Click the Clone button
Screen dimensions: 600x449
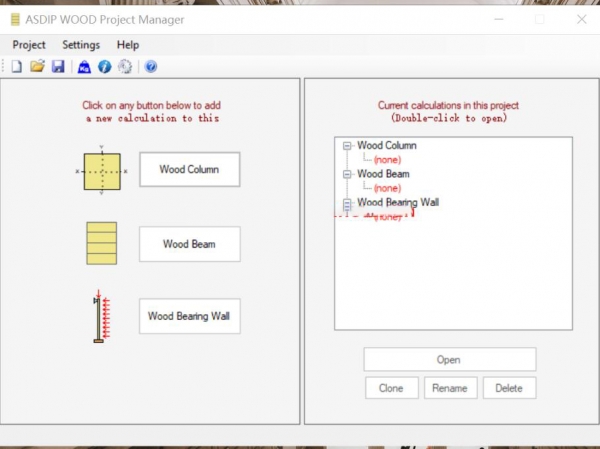[391, 388]
